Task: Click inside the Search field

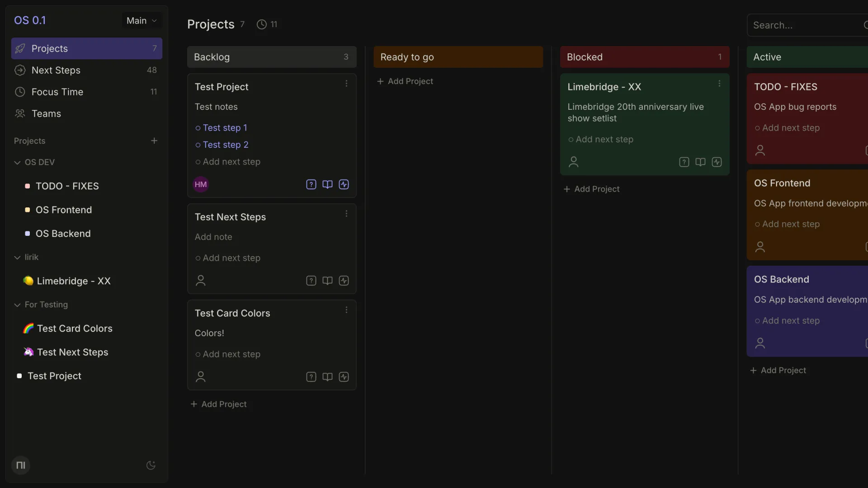Action: [x=805, y=25]
